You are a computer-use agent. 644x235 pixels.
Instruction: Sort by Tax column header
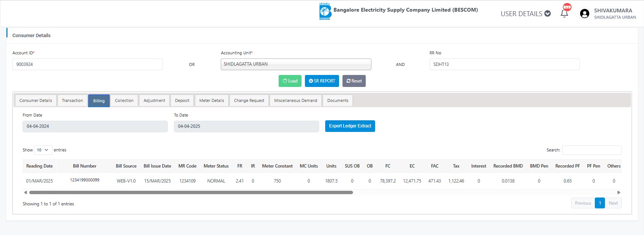pyautogui.click(x=456, y=166)
